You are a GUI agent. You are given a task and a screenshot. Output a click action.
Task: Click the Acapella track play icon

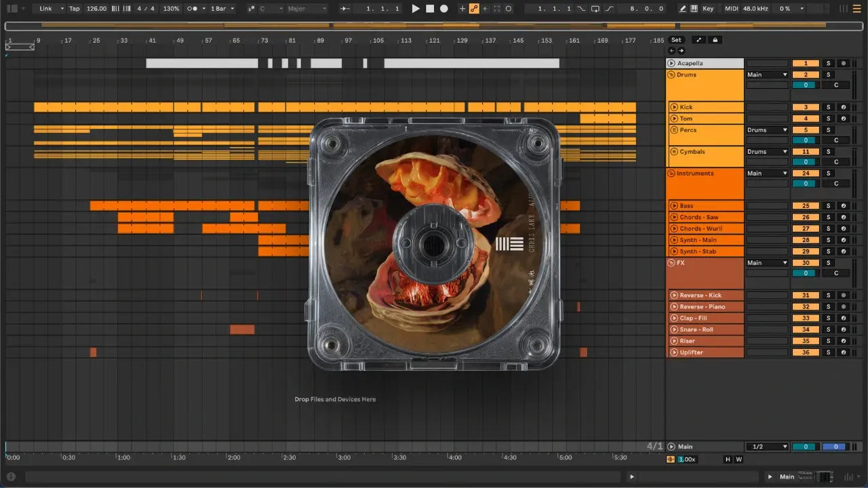pyautogui.click(x=671, y=64)
